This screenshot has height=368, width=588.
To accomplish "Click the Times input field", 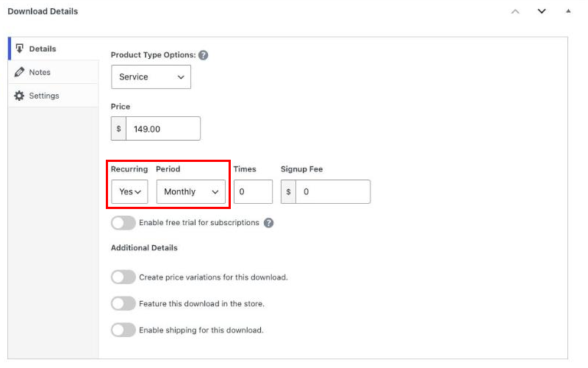I will click(253, 192).
